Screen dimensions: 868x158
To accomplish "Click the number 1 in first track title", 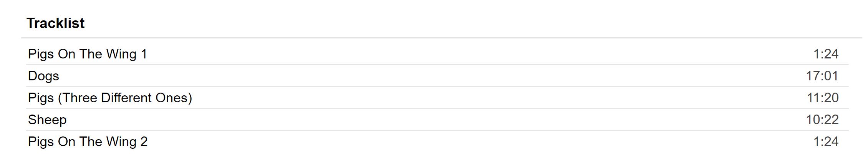I will pos(144,54).
